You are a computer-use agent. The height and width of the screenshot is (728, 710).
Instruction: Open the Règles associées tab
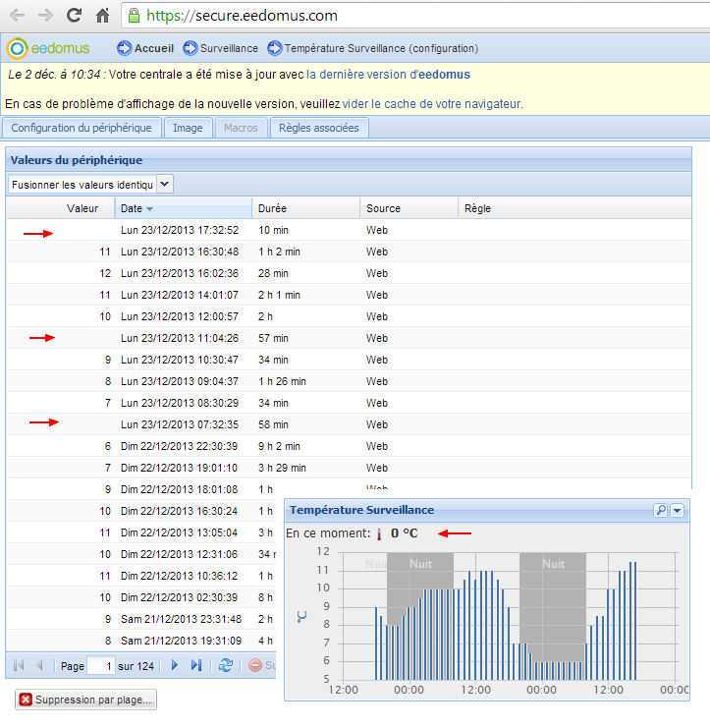click(x=319, y=128)
